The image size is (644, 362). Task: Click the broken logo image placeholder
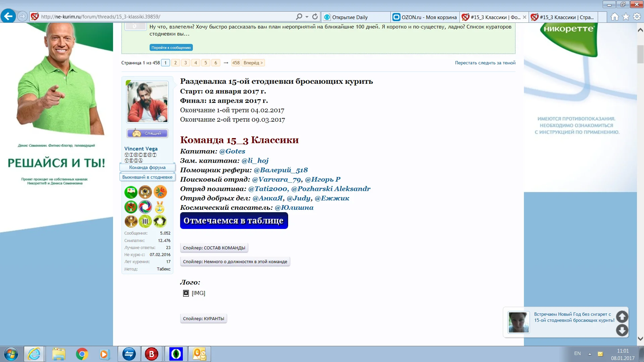pos(186,293)
